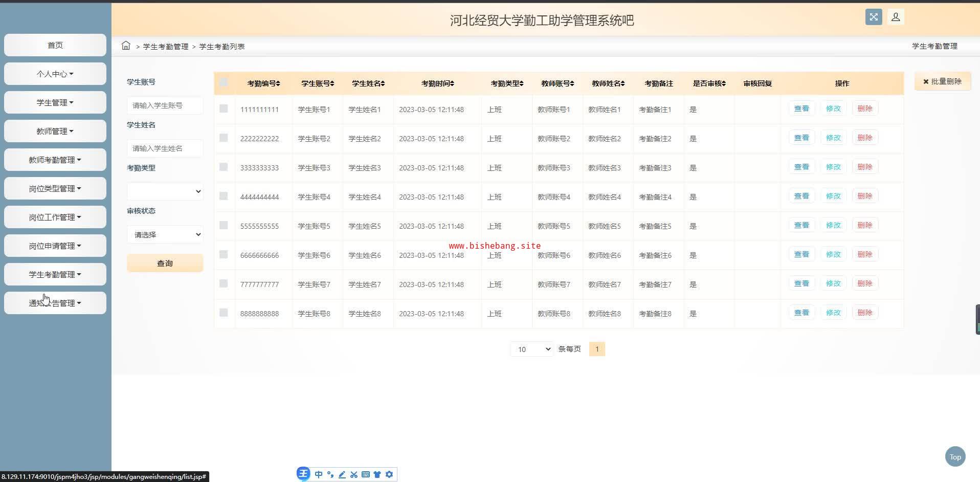Expand the 学生考勤管理 sidebar menu
Image resolution: width=980 pixels, height=482 pixels.
tap(55, 274)
